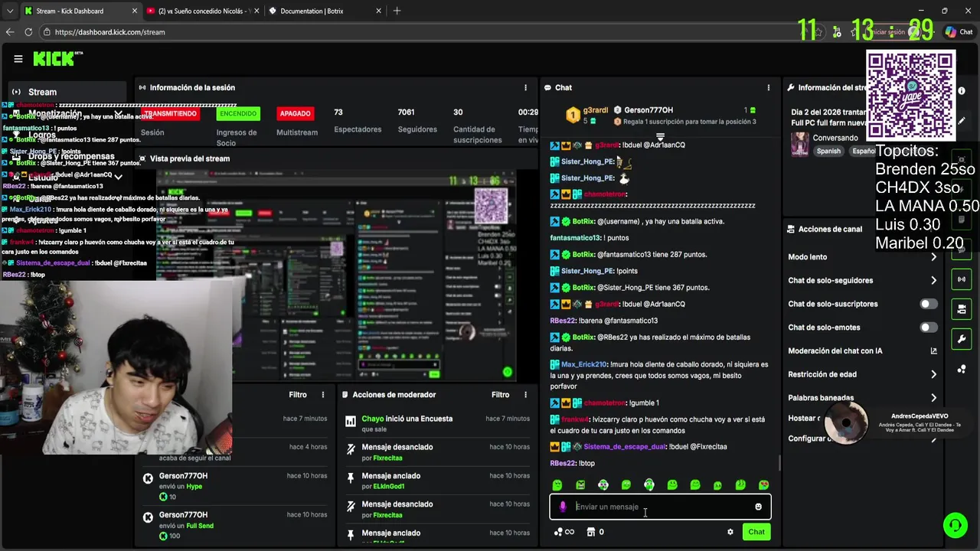This screenshot has width=980, height=551.
Task: Click the wrench tools icon in the right sidebar
Action: coord(962,339)
